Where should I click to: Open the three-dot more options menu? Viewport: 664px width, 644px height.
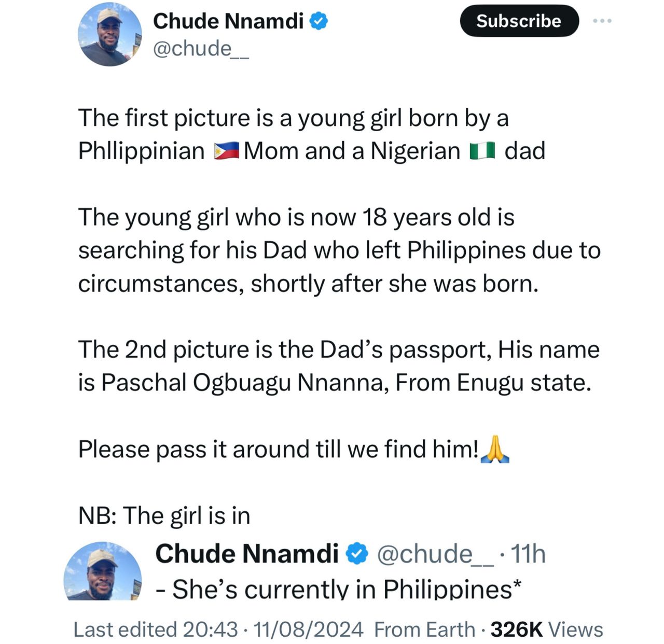[x=602, y=21]
